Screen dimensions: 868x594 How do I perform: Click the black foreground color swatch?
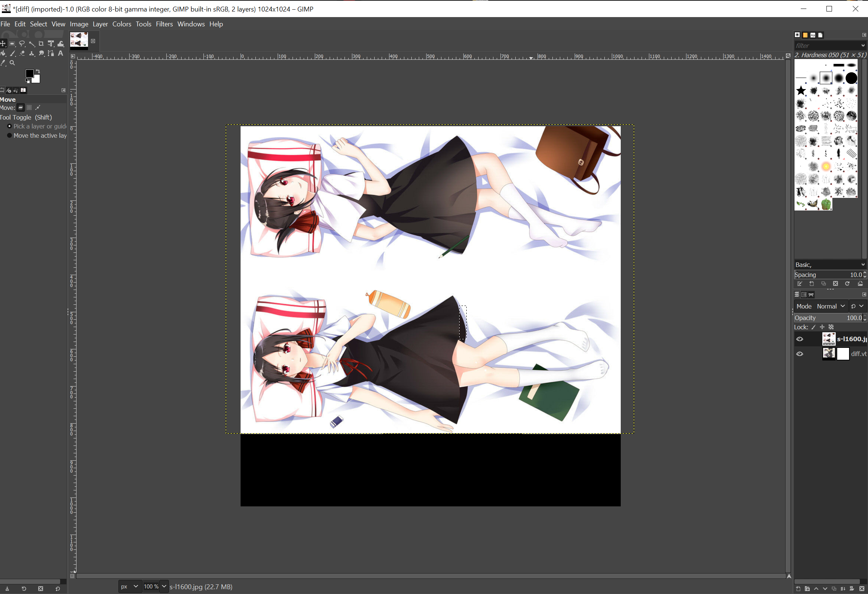[x=29, y=73]
